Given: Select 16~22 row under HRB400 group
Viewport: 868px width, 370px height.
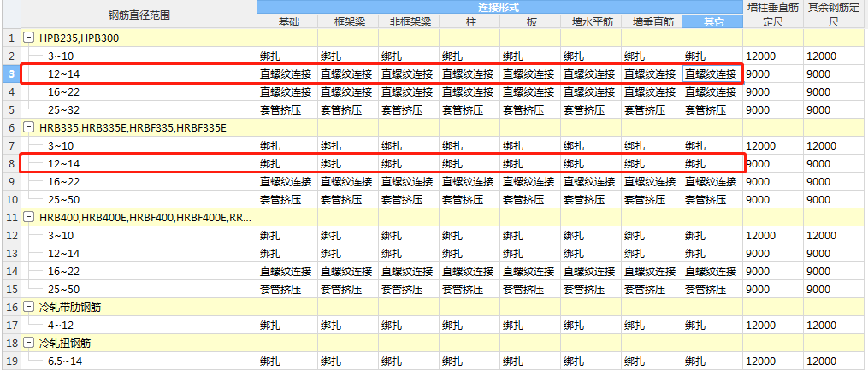Looking at the screenshot, I should tap(139, 271).
